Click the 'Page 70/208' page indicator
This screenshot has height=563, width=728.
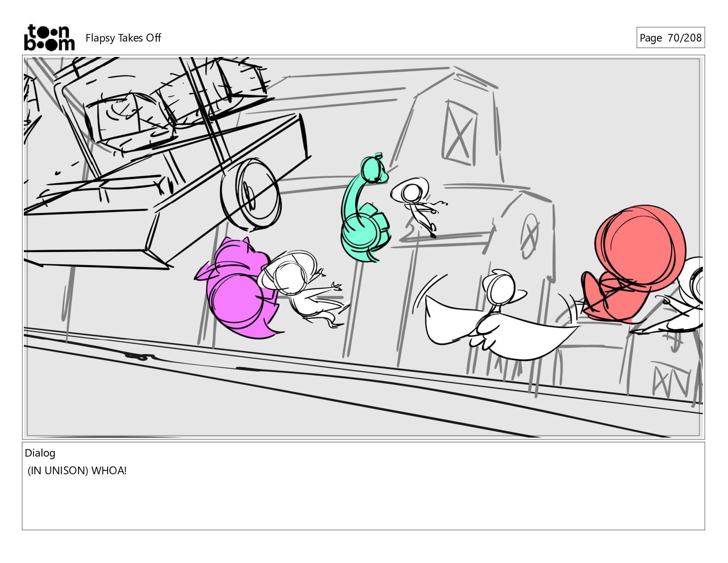(670, 38)
